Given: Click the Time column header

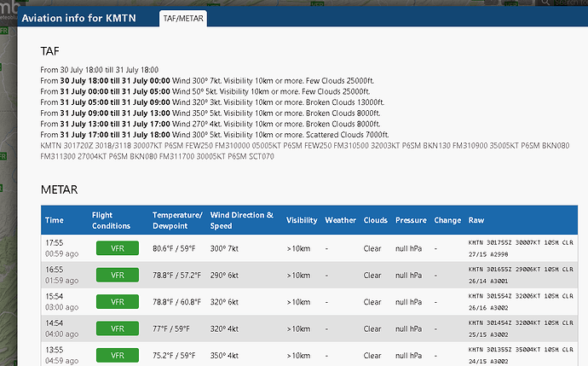Looking at the screenshot, I should [55, 220].
